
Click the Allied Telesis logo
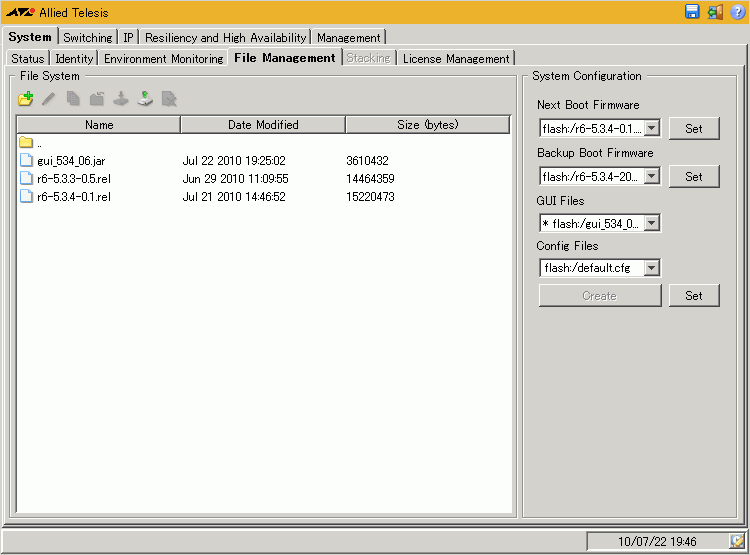pos(21,12)
